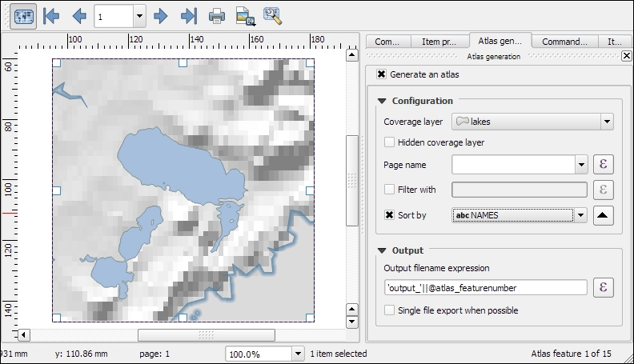Go to previous atlas feature

(79, 17)
